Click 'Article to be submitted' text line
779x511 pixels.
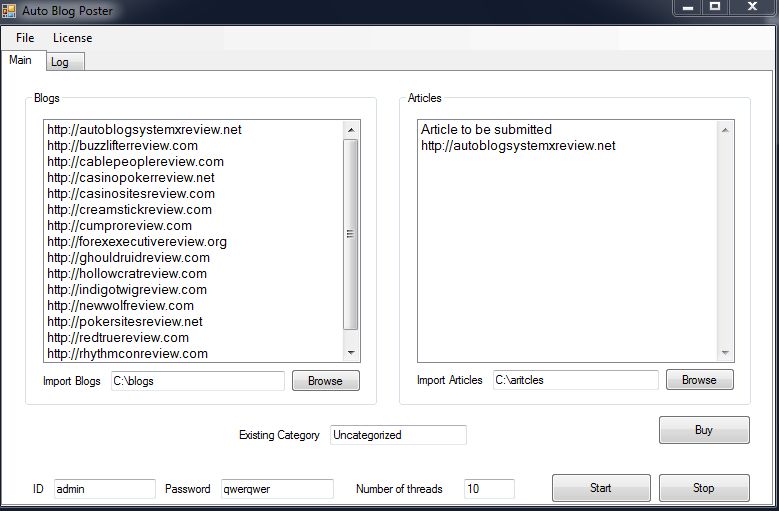coord(486,130)
